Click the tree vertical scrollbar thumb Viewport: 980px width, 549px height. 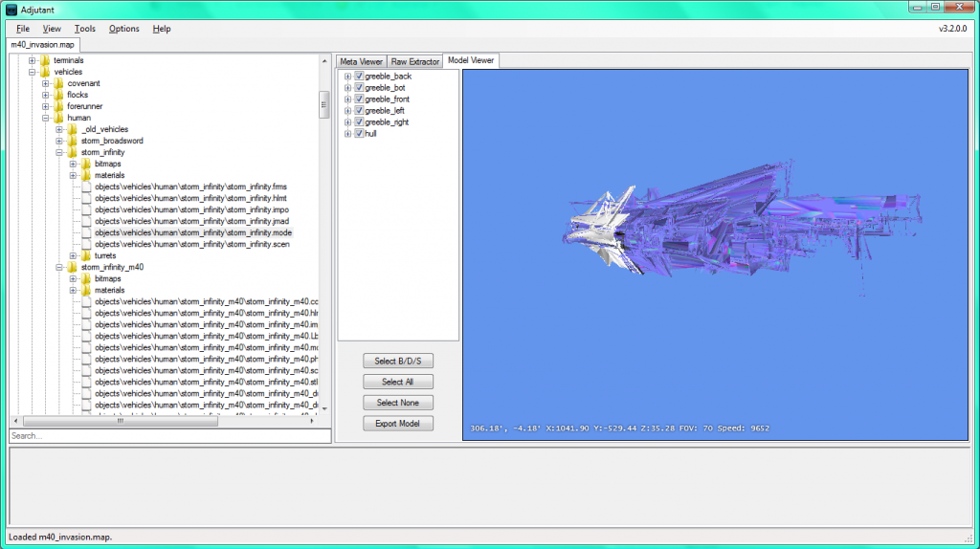click(x=323, y=105)
